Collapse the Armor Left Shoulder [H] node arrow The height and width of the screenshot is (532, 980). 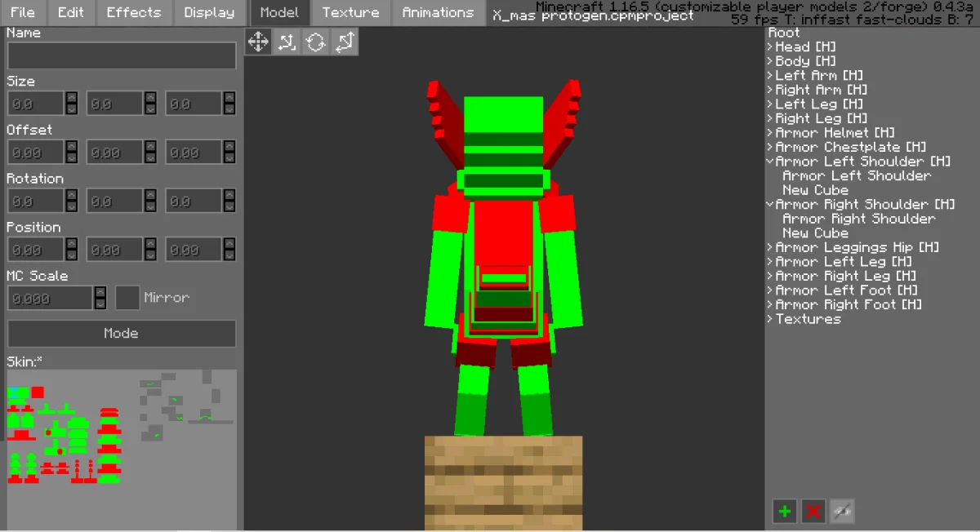coord(770,162)
